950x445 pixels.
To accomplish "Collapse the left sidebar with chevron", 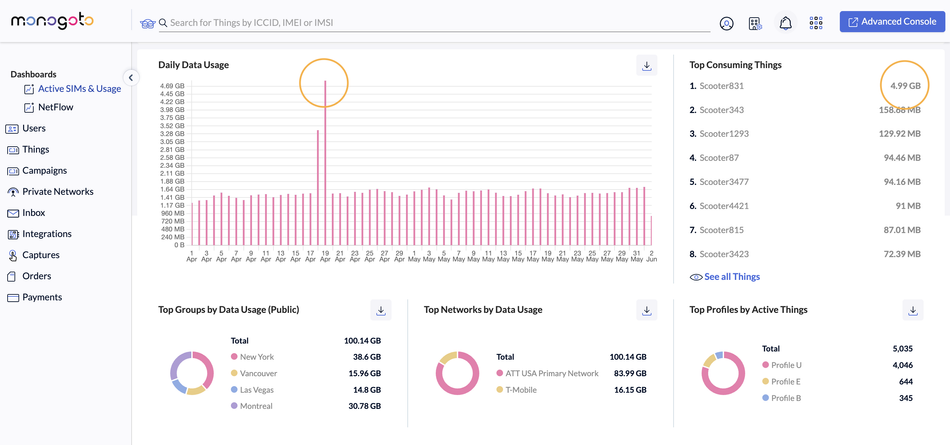I will point(130,77).
